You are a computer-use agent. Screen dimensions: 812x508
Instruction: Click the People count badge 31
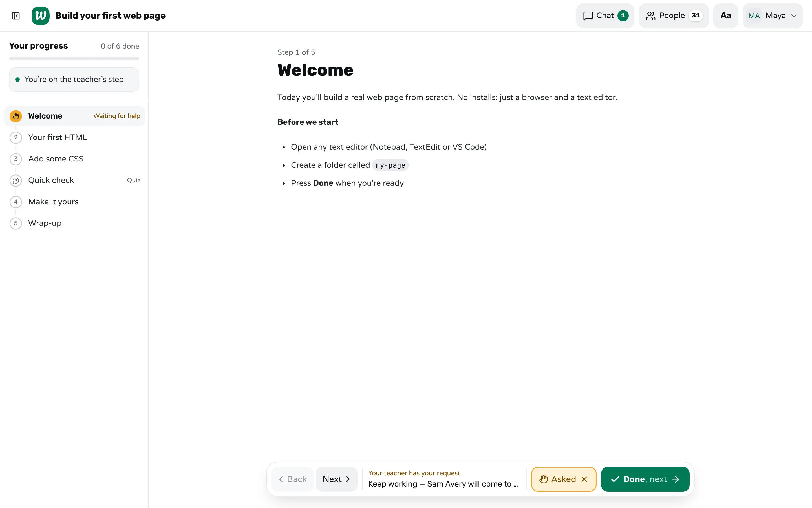tap(696, 16)
